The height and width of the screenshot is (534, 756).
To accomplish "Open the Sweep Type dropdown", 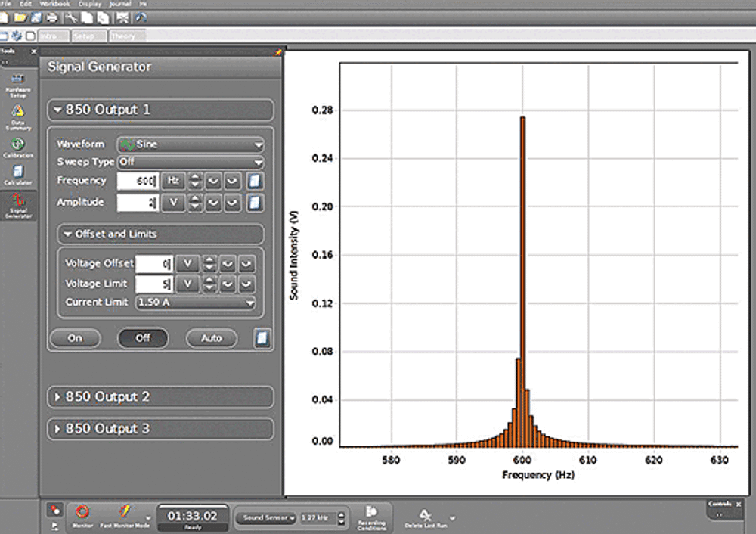I will click(190, 162).
